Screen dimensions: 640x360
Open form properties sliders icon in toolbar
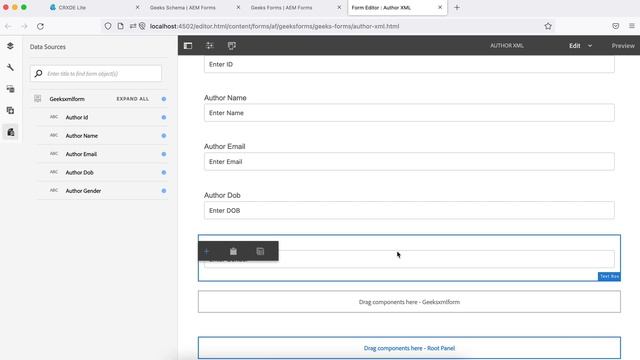click(x=209, y=46)
